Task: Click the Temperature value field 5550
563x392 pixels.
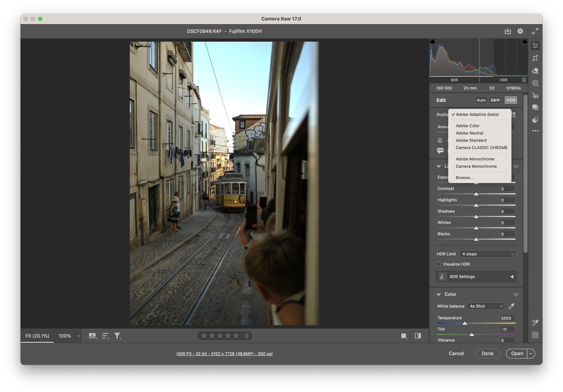Action: click(507, 318)
